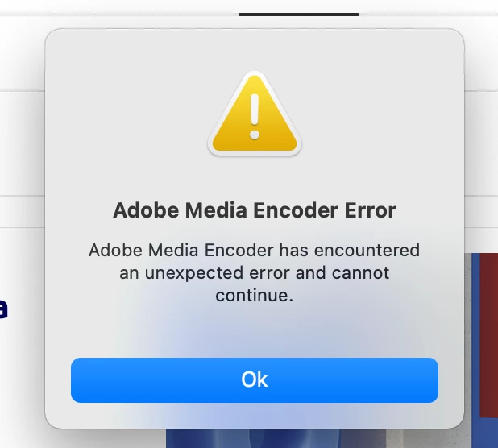Click the blue image below the dialog
498x448 pixels.
point(254,438)
